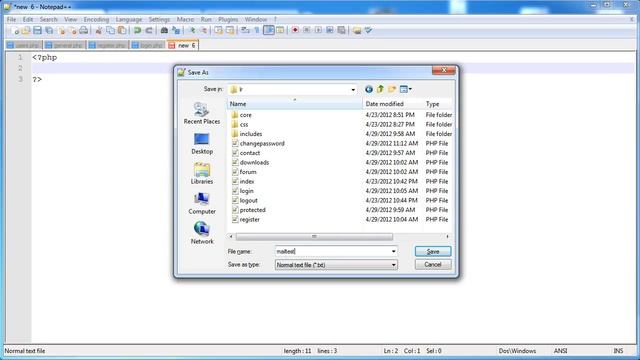Sort files by the Name column header
This screenshot has width=640, height=360.
point(294,104)
